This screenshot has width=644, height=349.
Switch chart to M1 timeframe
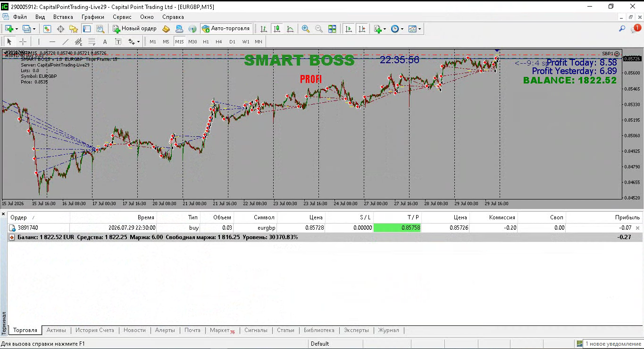tap(153, 42)
